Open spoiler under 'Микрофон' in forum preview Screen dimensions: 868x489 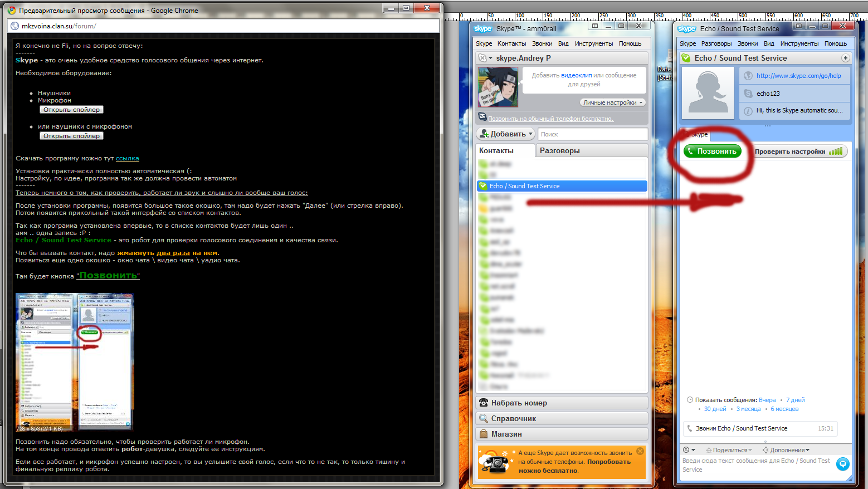pos(71,110)
